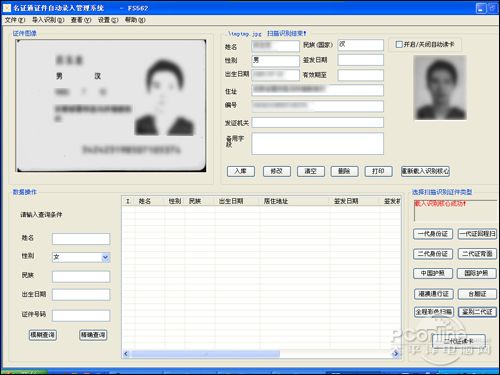Image resolution: width=500 pixels, height=375 pixels.
Task: Select the 一代证回程扫 option
Action: click(x=477, y=234)
